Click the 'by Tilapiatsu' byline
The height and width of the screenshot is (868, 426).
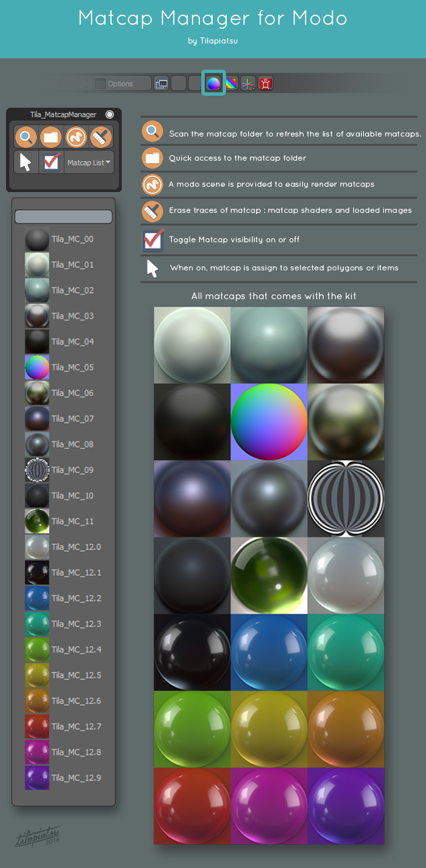[213, 41]
